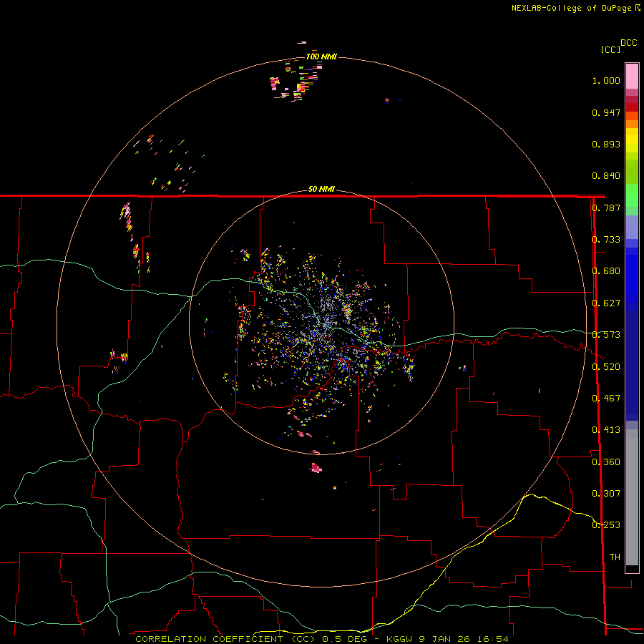The height and width of the screenshot is (644, 644).
Task: Click the 0.893 legend value
Action: [606, 144]
